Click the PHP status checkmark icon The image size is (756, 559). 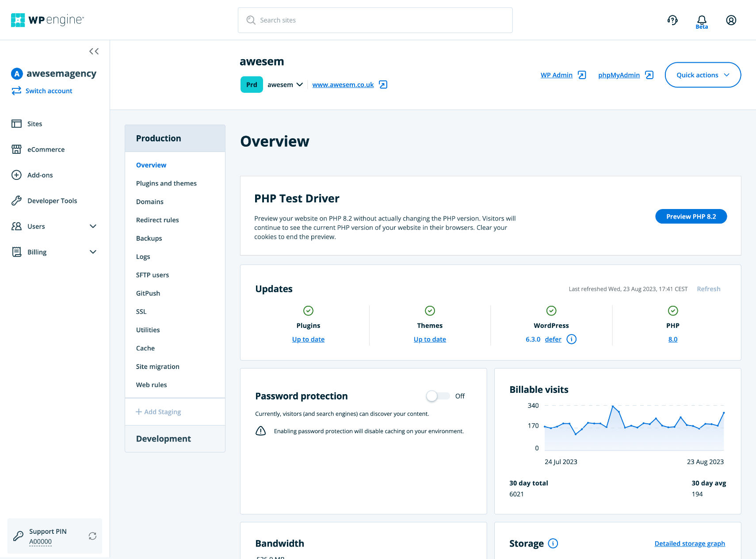point(673,311)
